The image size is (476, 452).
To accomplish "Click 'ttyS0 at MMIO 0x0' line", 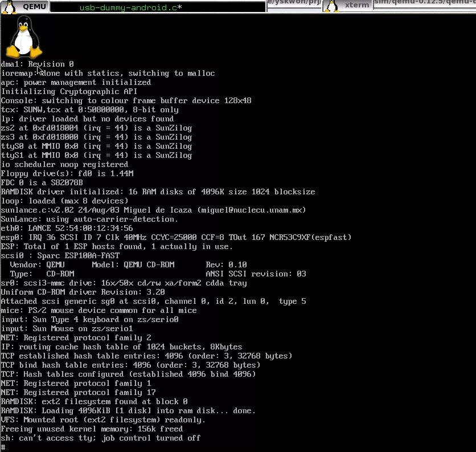I will (96, 146).
